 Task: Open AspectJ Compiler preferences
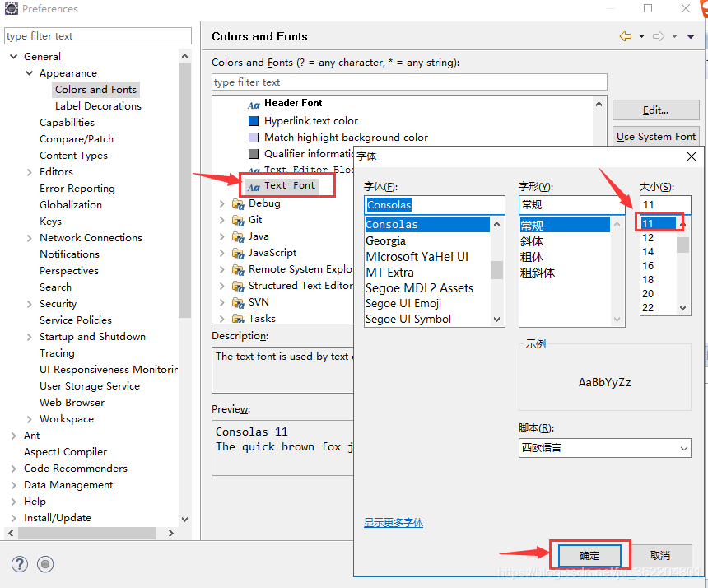pyautogui.click(x=66, y=451)
